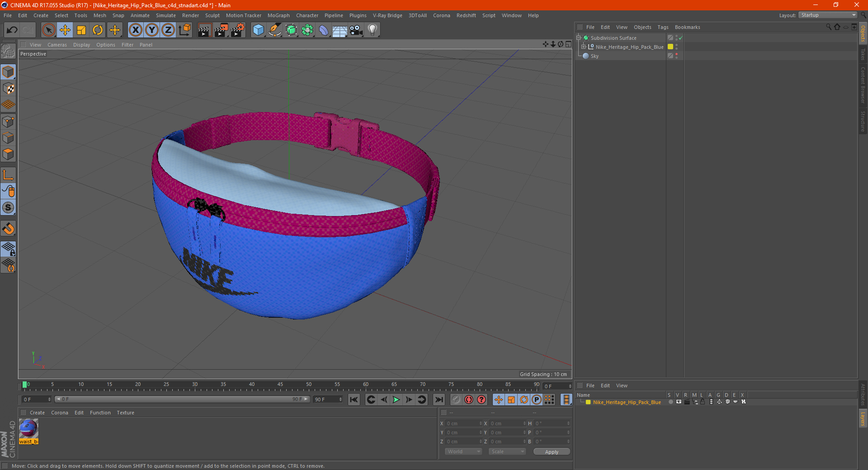
Task: Click Record Active Objects keyframe button
Action: pyautogui.click(x=456, y=399)
